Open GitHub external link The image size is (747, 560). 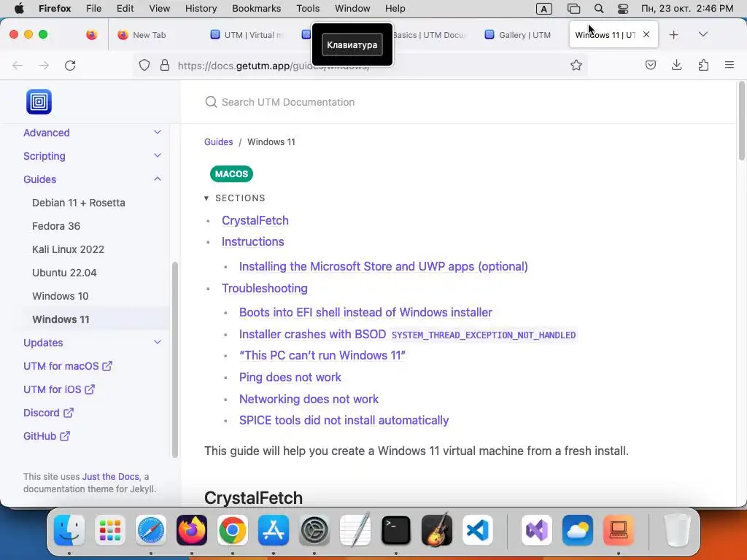[47, 436]
